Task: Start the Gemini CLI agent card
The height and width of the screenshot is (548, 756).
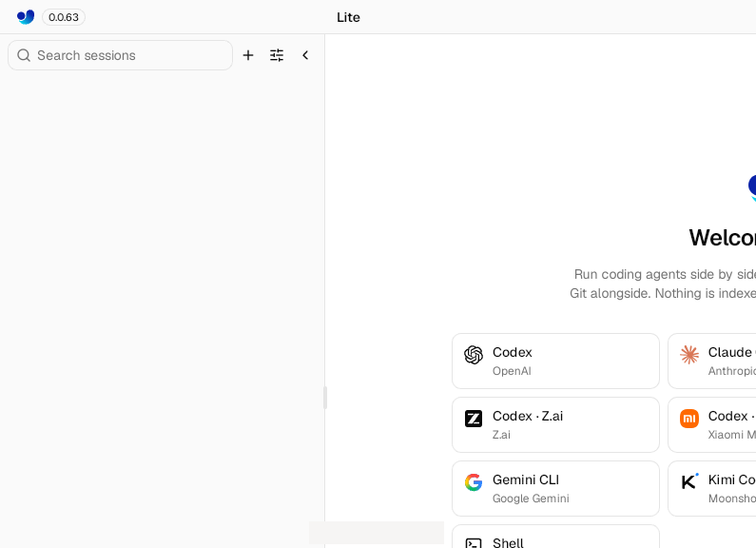Action: (x=555, y=488)
